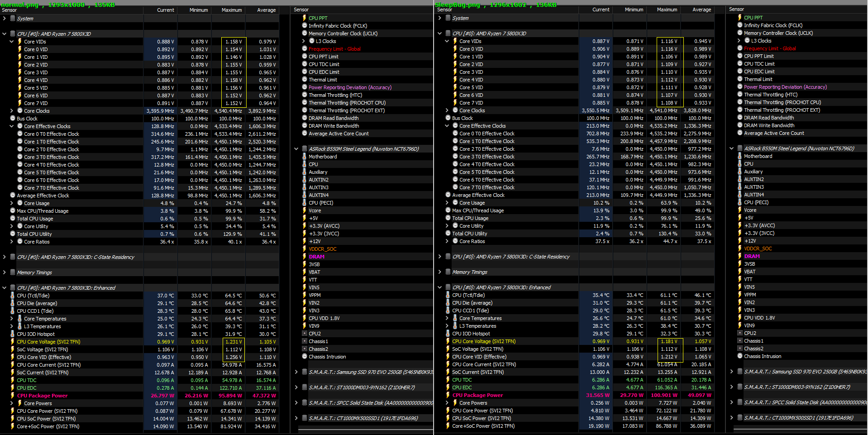The image size is (868, 435).
Task: Click the '1.181 V' maximum value
Action: tap(669, 341)
